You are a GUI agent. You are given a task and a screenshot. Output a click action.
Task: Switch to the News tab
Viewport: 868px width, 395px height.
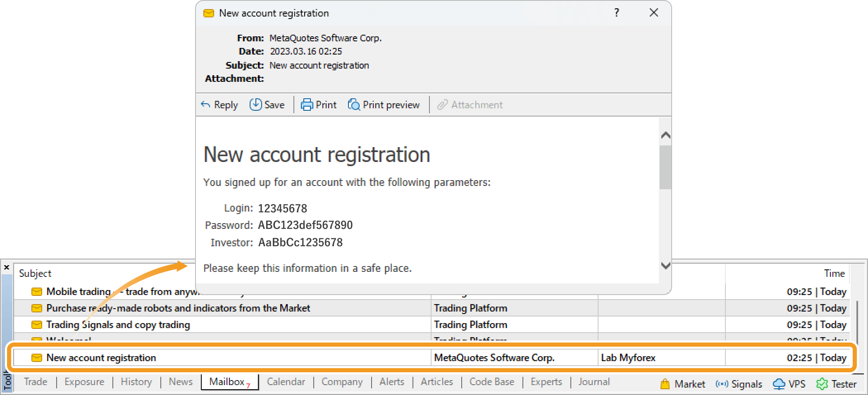coord(181,382)
